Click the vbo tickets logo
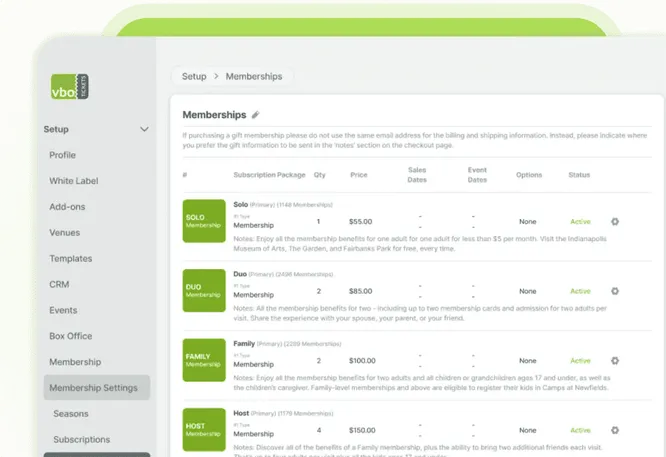This screenshot has width=666, height=457. click(x=70, y=87)
